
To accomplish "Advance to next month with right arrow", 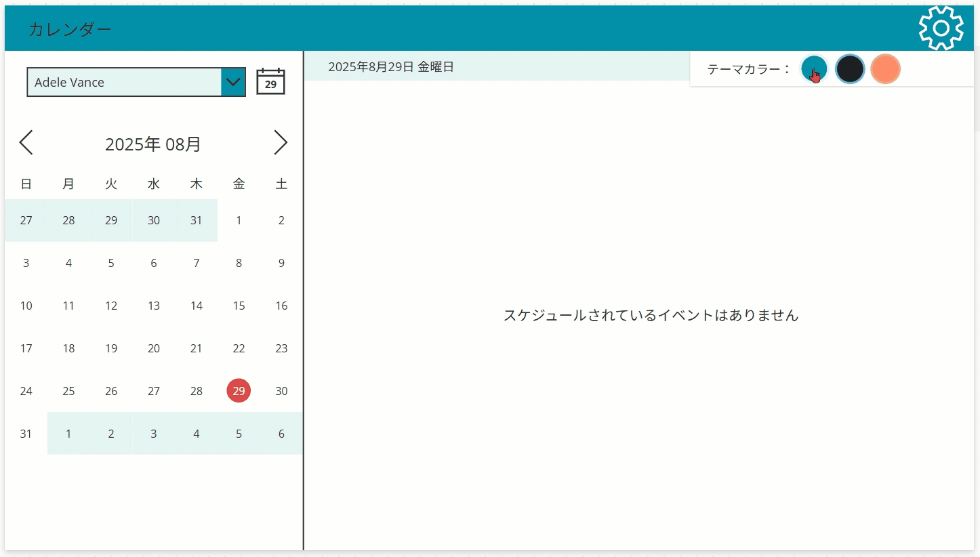I will [280, 143].
